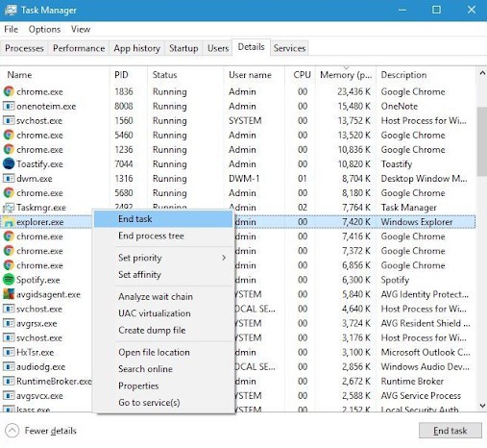The width and height of the screenshot is (487, 448).
Task: Switch to the Users tab
Action: pos(218,48)
